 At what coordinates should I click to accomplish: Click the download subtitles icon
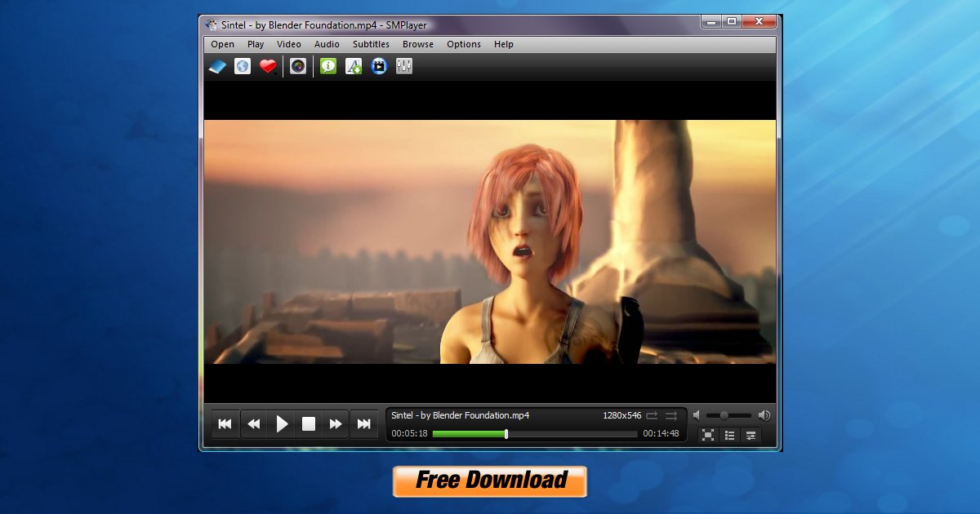pos(354,66)
